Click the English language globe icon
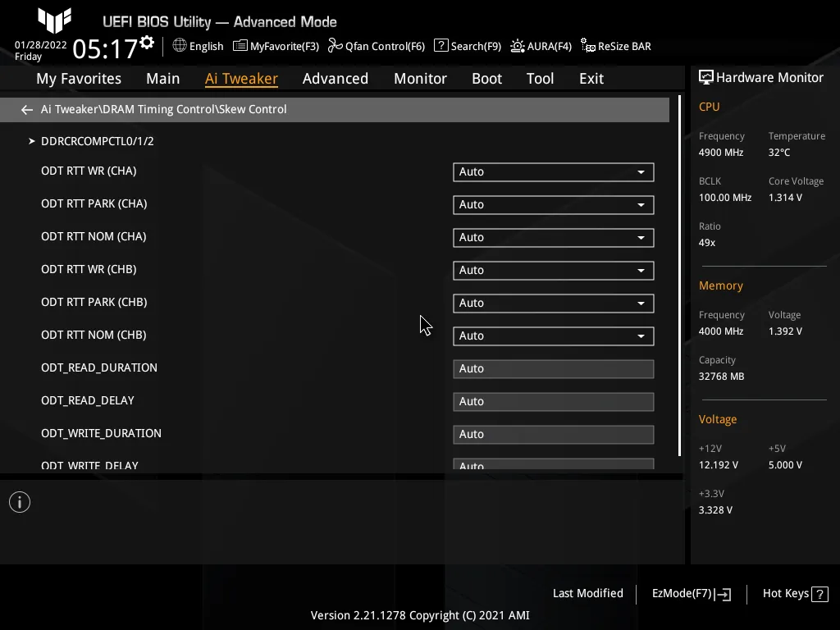The image size is (840, 630). [x=180, y=46]
